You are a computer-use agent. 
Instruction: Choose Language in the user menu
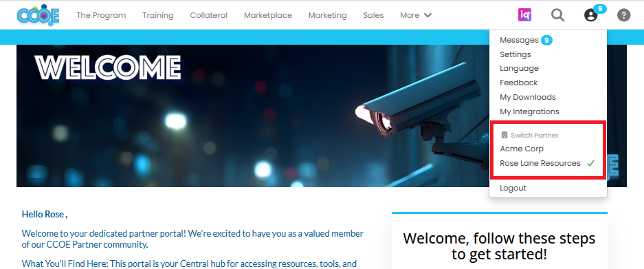pyautogui.click(x=519, y=68)
